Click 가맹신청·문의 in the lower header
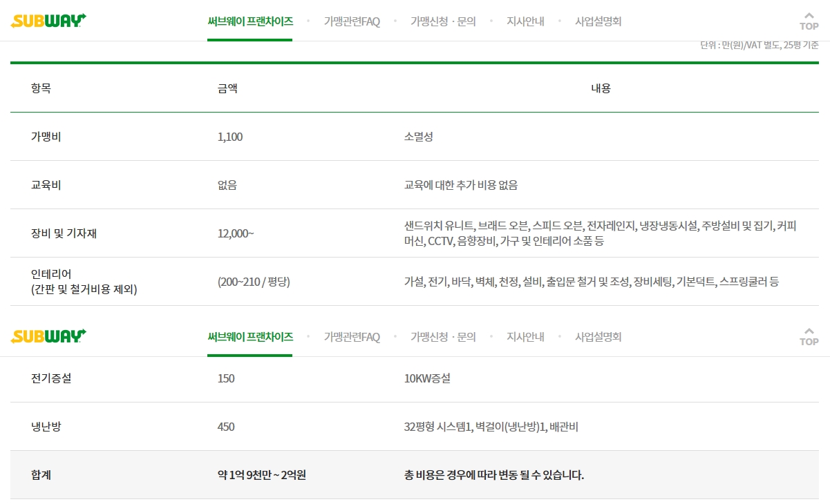This screenshot has height=504, width=830. [x=443, y=337]
